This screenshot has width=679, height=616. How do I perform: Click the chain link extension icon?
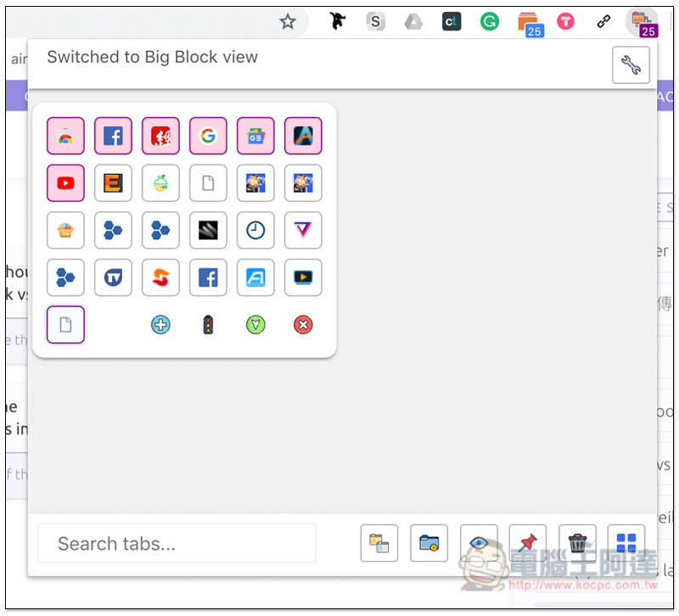point(603,20)
